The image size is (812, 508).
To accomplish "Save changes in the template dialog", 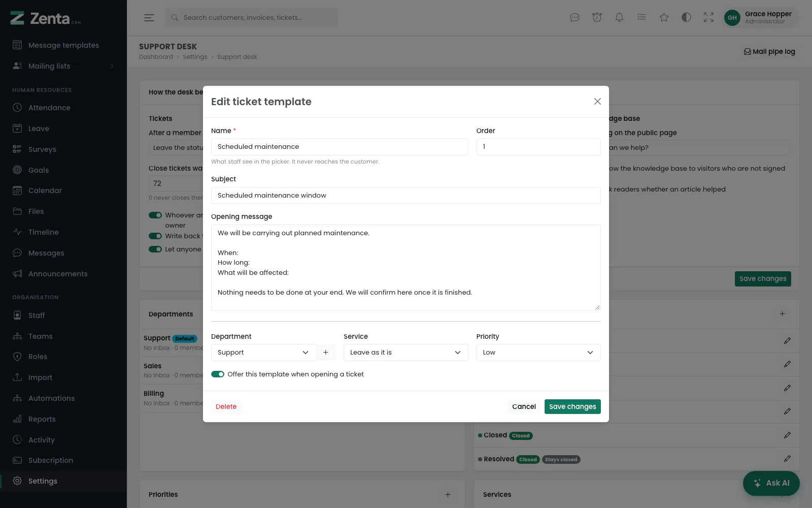I will pos(572,407).
